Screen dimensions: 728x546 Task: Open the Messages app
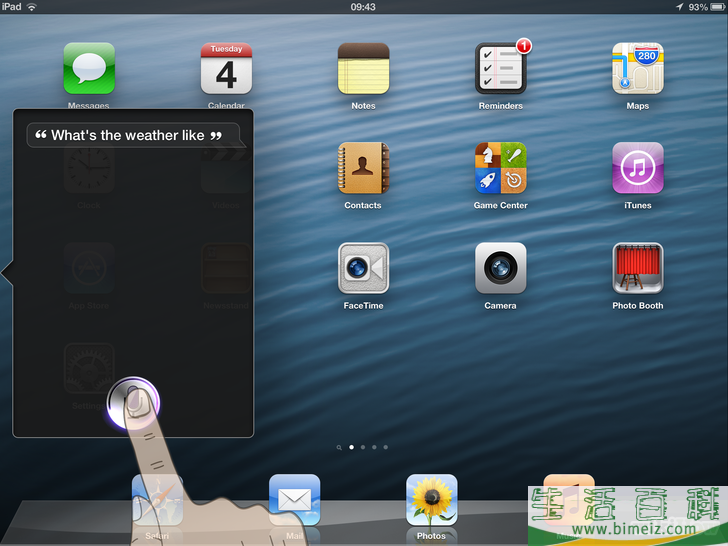[x=89, y=69]
